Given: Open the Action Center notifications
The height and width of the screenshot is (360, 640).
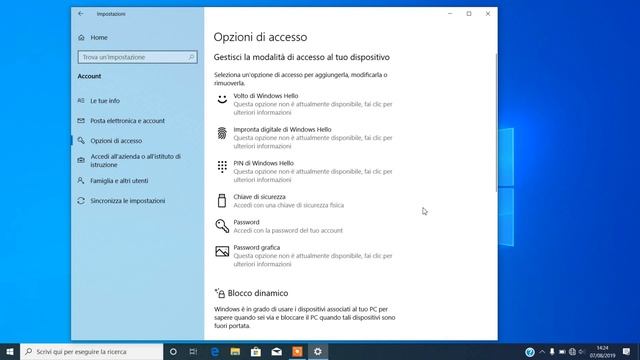Looking at the screenshot, I should 627,351.
